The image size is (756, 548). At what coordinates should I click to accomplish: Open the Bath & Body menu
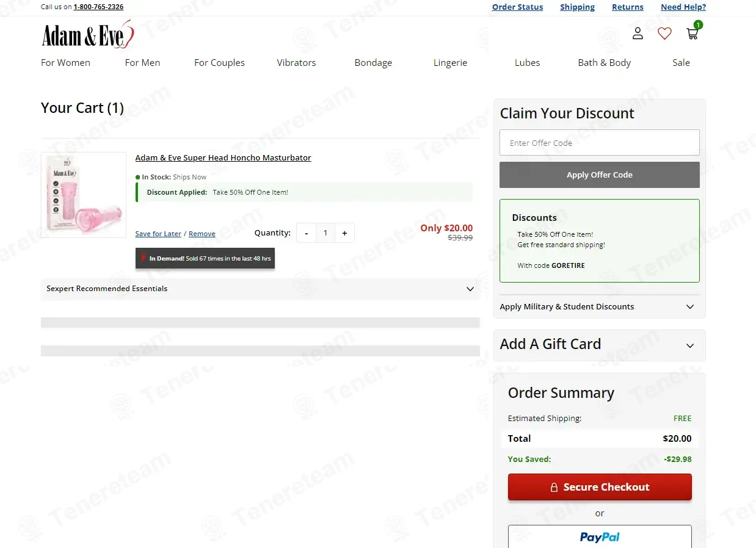[604, 63]
